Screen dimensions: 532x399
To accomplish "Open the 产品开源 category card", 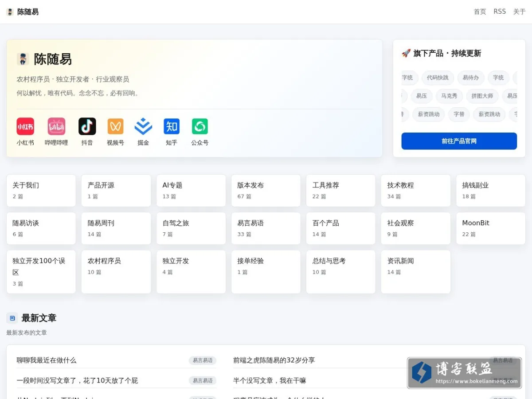I will [x=116, y=190].
